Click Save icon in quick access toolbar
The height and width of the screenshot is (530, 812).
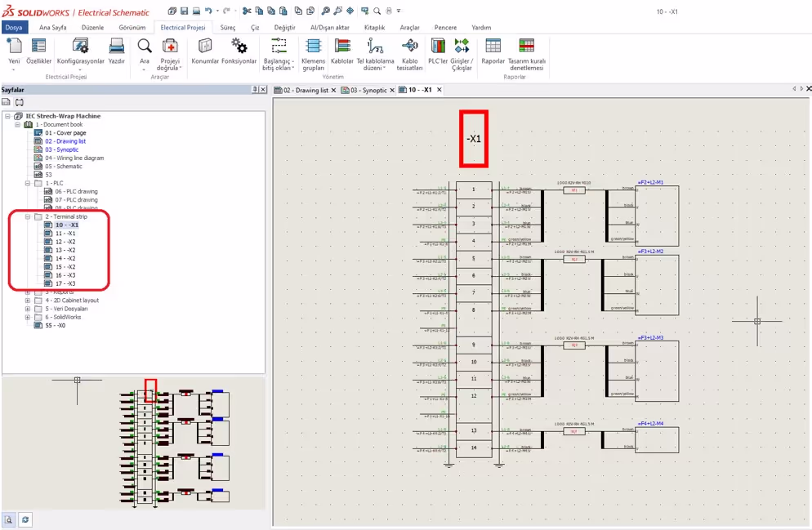pos(185,11)
